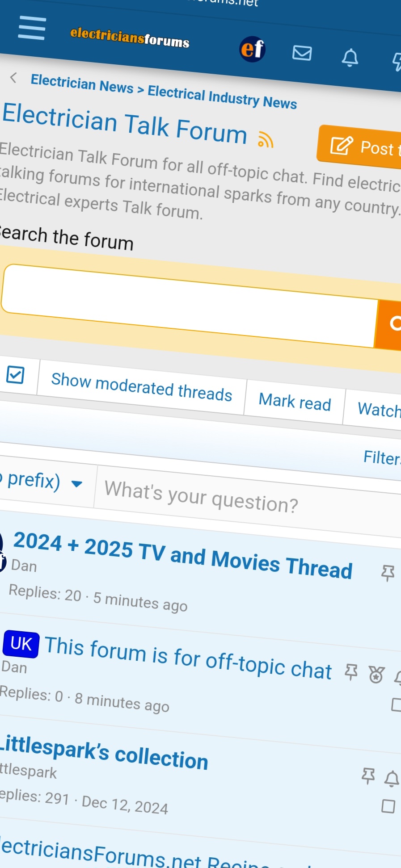Click the ef profile avatar icon

click(x=253, y=49)
